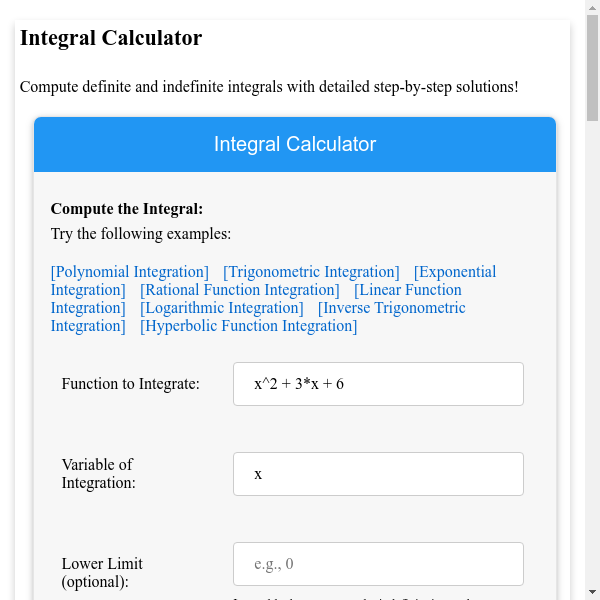Click the Lower Limit input box
Image resolution: width=600 pixels, height=600 pixels.
pyautogui.click(x=378, y=564)
